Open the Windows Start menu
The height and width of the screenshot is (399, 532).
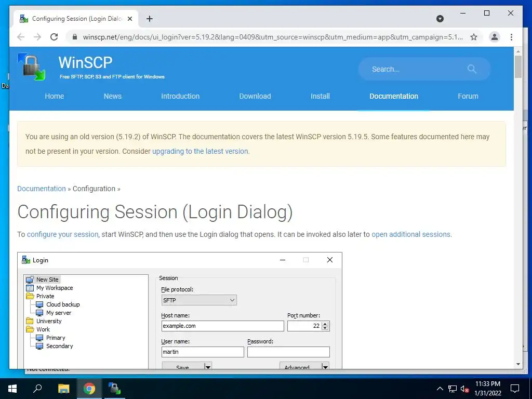click(x=12, y=389)
